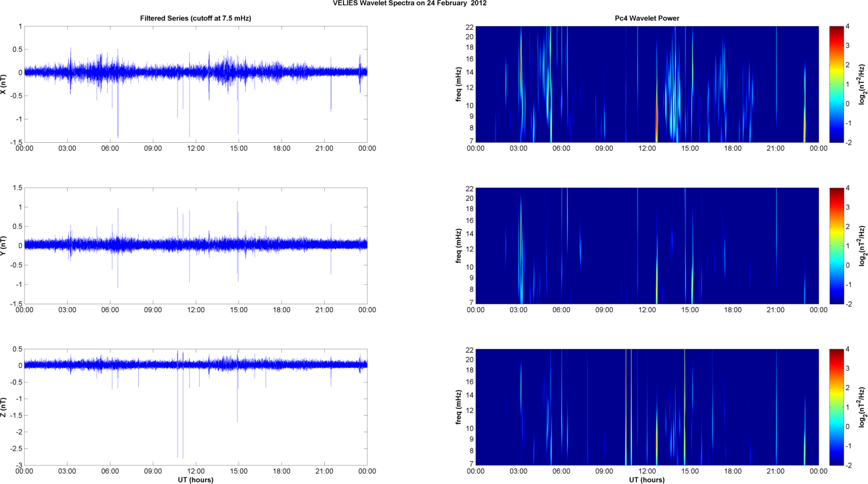The width and height of the screenshot is (868, 484).
Task: Click "15:00" under the middle wavelet spectrogram
Action: click(690, 310)
